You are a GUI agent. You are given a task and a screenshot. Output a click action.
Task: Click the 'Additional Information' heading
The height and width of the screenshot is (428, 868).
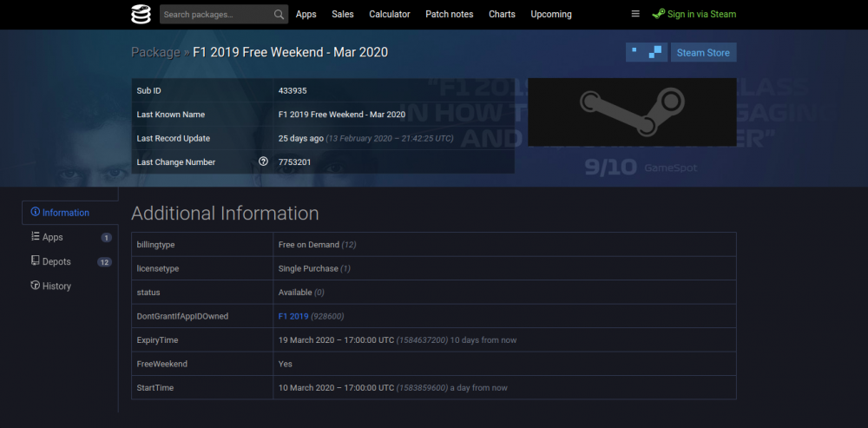coord(225,214)
